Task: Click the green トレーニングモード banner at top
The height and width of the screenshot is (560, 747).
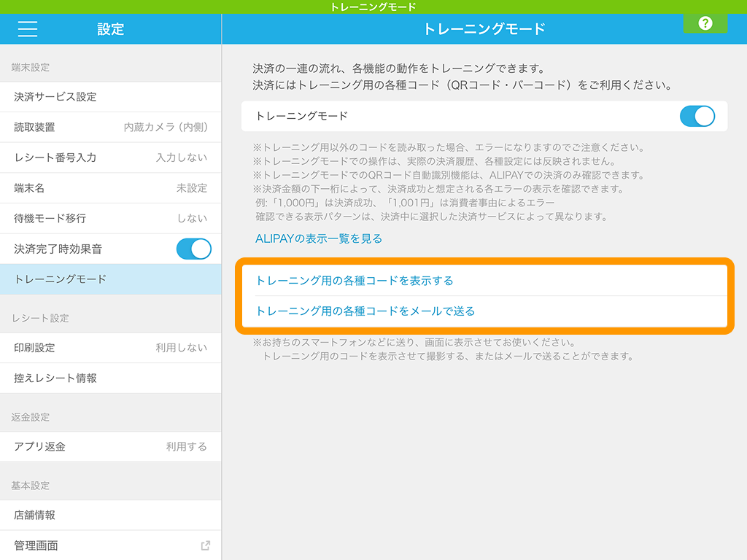Action: 373,7
